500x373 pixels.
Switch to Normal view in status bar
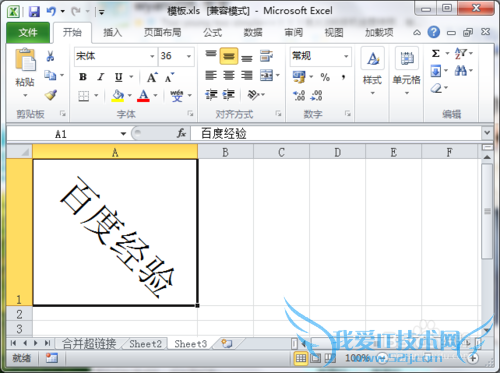[301, 359]
